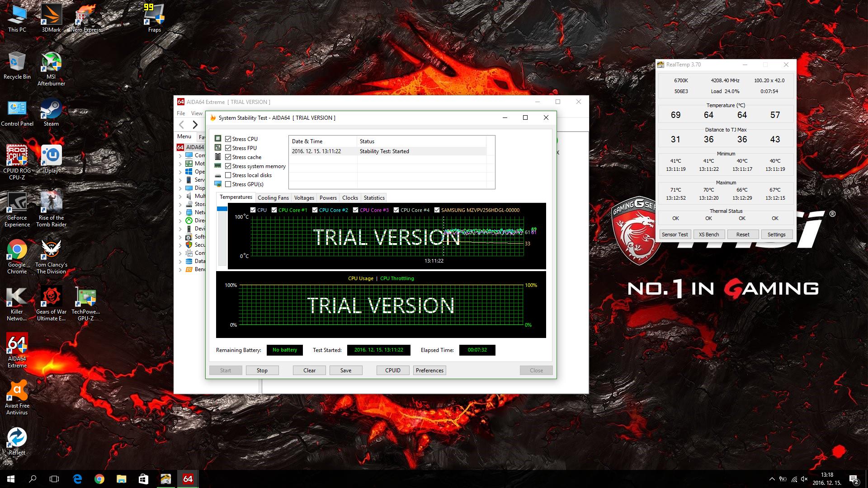Expand the Motherboard tree node

tap(180, 164)
